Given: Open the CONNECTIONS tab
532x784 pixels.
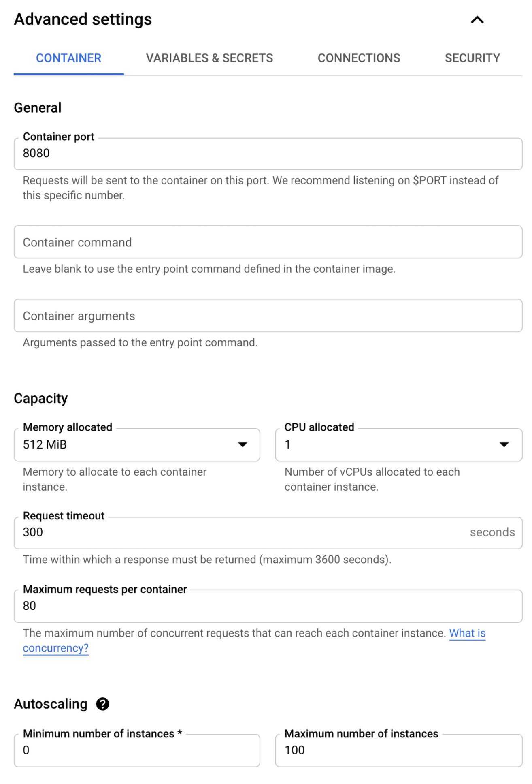Looking at the screenshot, I should click(x=359, y=58).
